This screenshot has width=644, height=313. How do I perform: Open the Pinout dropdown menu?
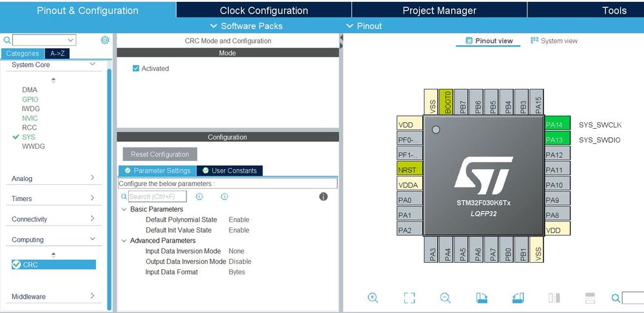[364, 26]
